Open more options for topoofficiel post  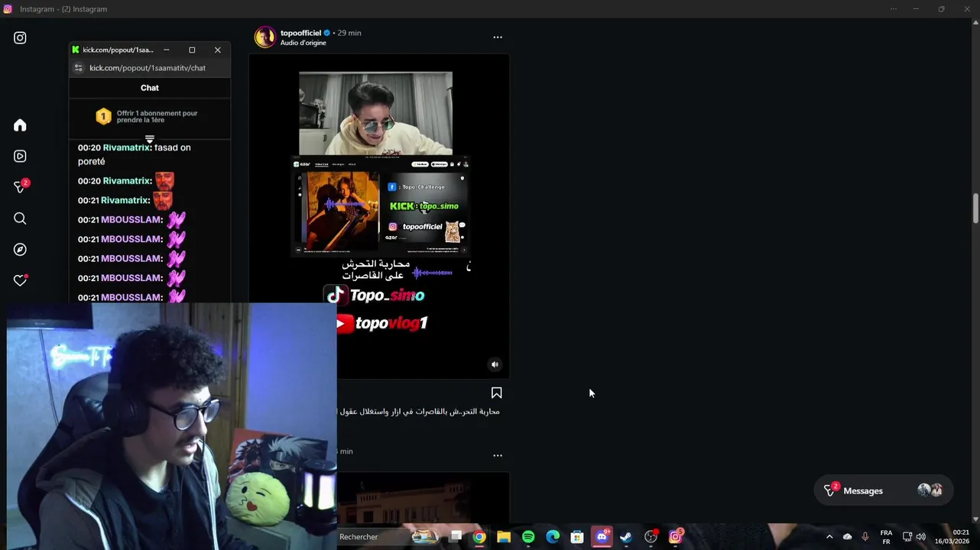point(498,37)
